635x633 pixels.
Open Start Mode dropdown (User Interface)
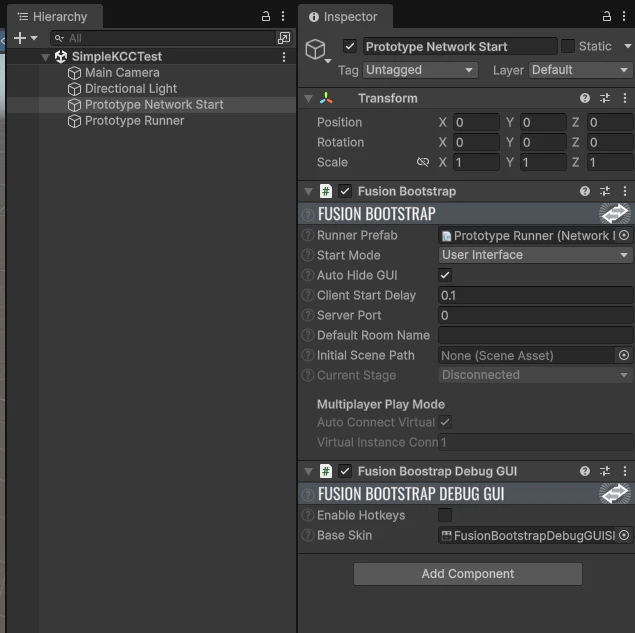point(535,255)
